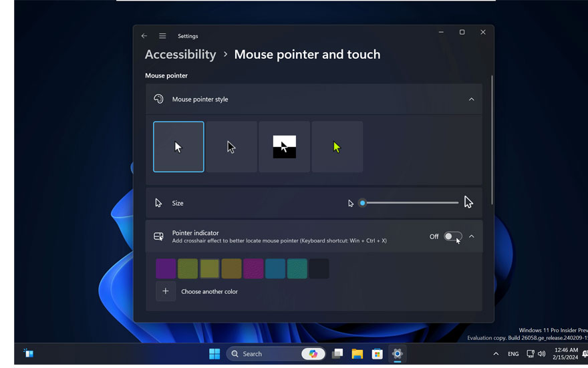Click the Accessibility breadcrumb link
This screenshot has width=588, height=368.
180,55
